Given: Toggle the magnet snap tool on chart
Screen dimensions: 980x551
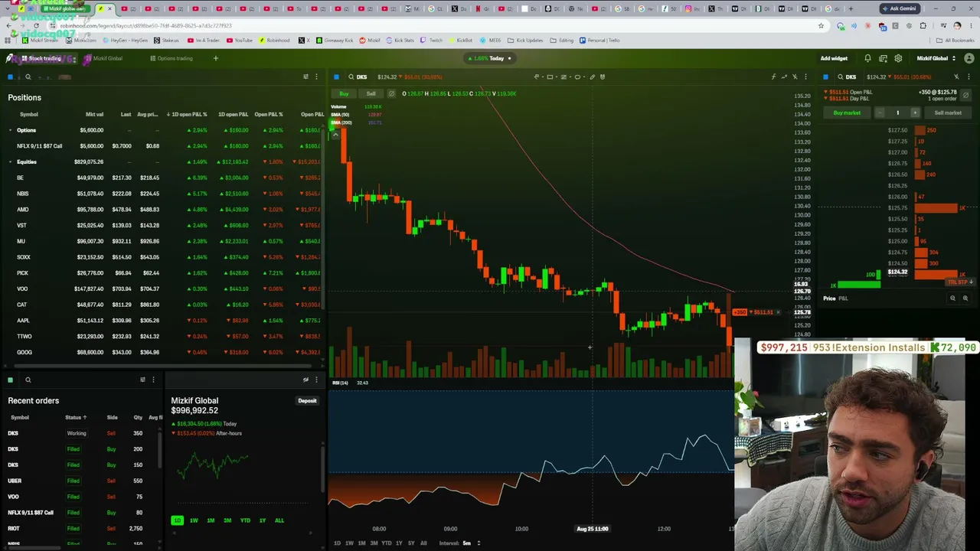Looking at the screenshot, I should coord(603,77).
